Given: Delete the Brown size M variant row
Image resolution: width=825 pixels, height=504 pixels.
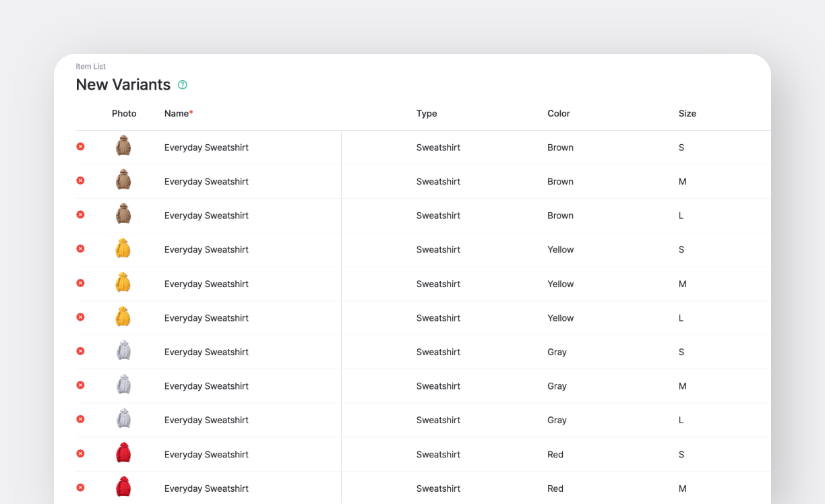Looking at the screenshot, I should (80, 181).
